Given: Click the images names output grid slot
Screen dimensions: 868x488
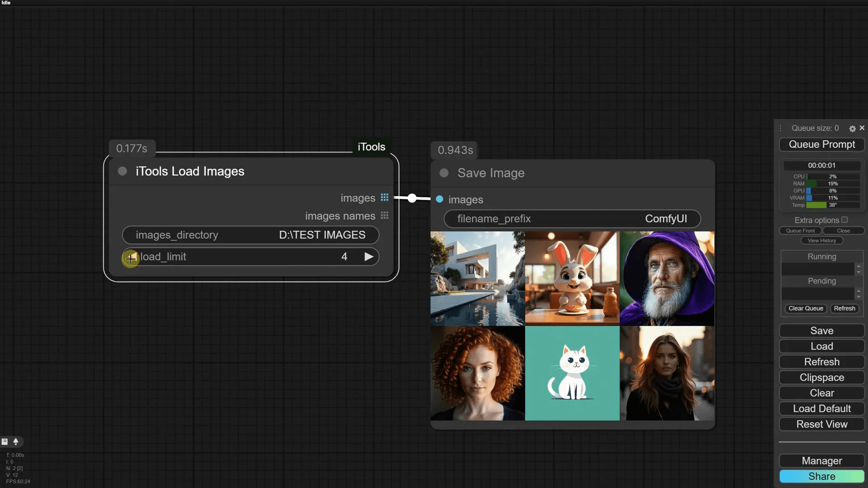Looking at the screenshot, I should coord(384,216).
